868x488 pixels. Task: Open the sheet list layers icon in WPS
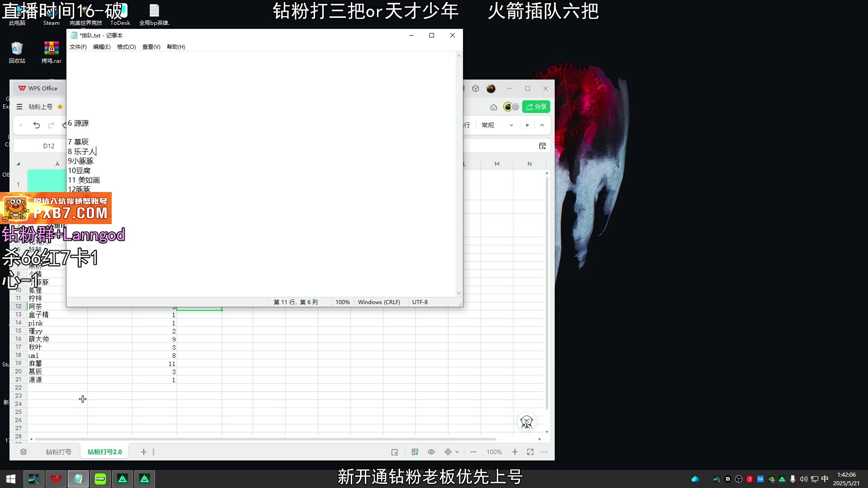(x=24, y=452)
